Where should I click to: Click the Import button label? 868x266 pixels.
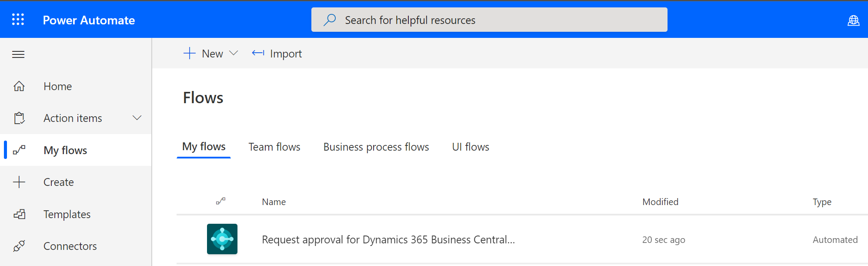[x=286, y=54]
